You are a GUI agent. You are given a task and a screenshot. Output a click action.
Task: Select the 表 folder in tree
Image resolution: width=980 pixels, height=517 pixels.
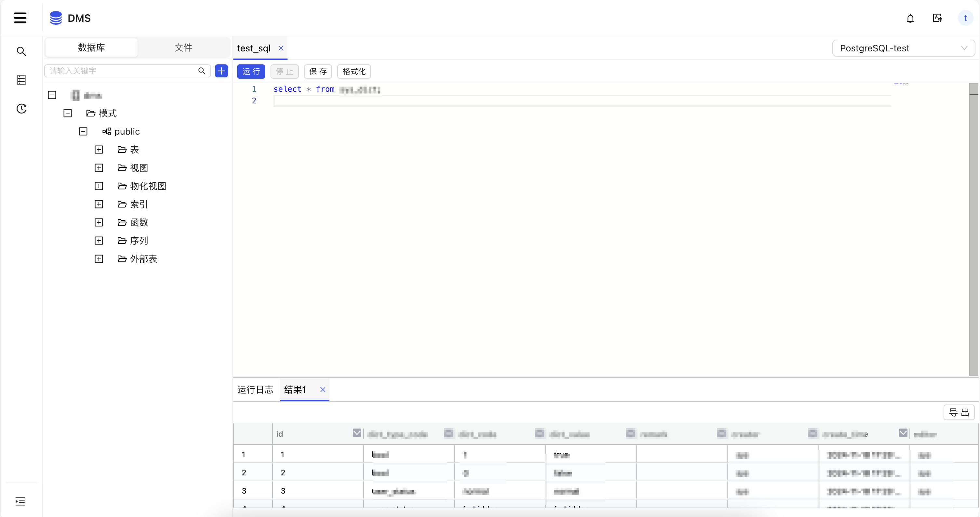128,150
